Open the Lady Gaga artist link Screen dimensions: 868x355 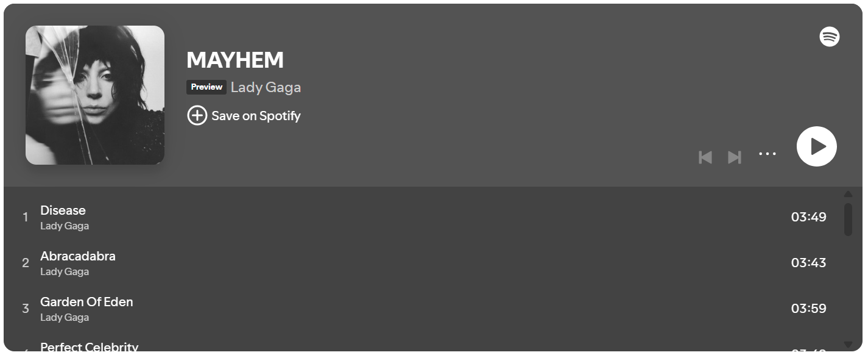point(266,87)
